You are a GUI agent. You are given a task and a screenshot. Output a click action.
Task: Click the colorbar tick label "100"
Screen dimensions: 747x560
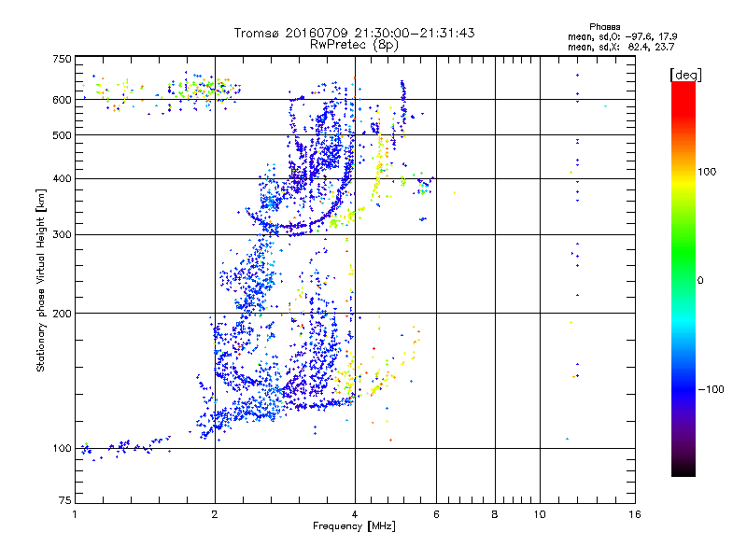click(x=707, y=172)
